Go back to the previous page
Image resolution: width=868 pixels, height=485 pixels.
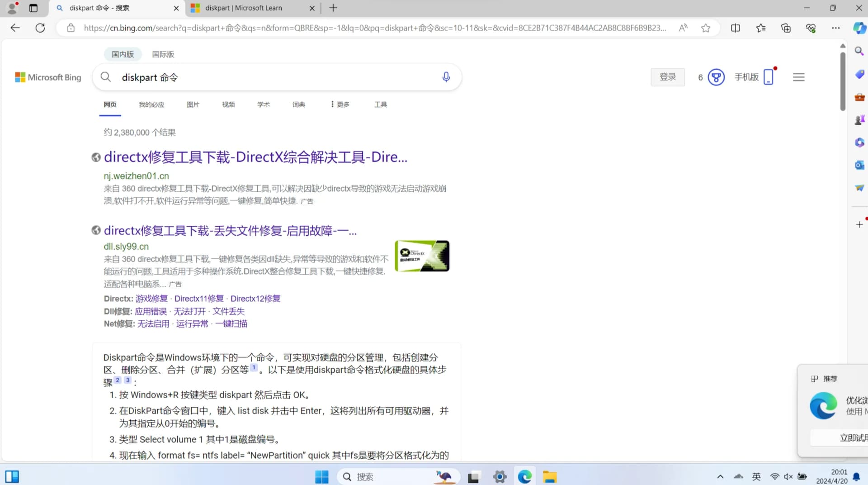pos(15,28)
